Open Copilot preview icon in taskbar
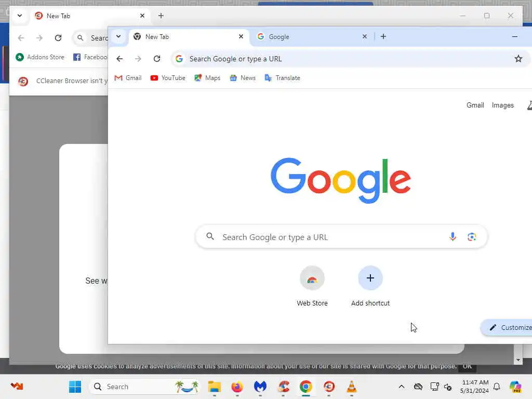 pyautogui.click(x=515, y=387)
